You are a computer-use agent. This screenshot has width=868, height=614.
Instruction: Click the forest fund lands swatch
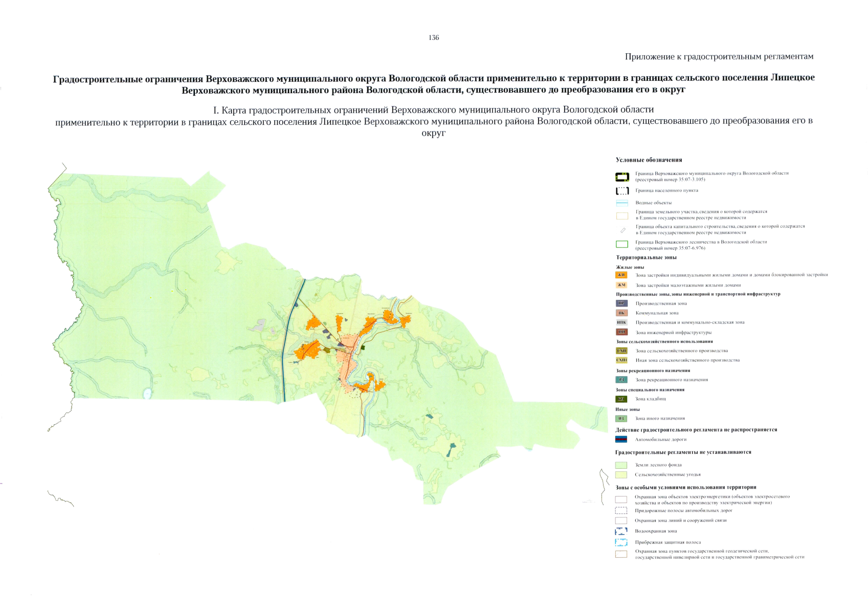coord(621,465)
